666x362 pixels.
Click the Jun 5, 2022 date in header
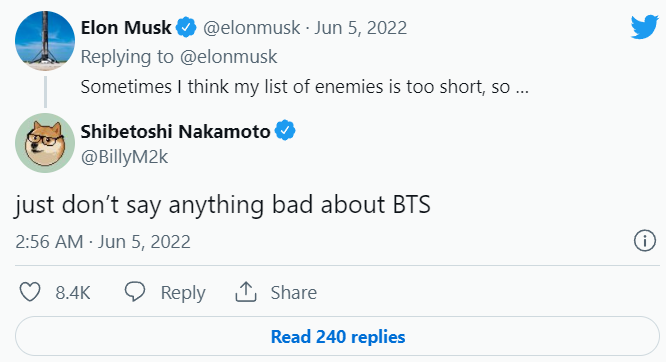[x=361, y=28]
